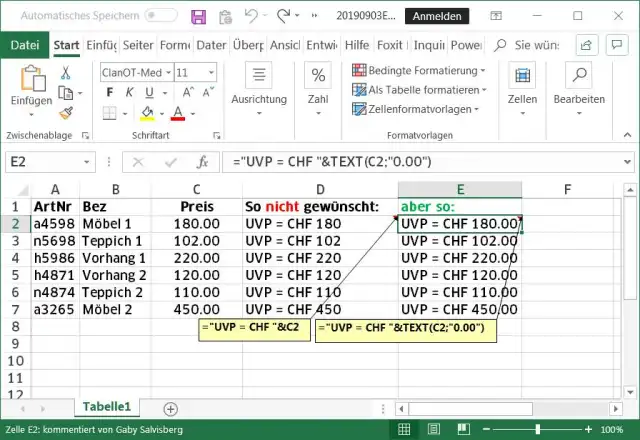Open the ribbon display options icon
640x440 pixels.
tap(496, 16)
